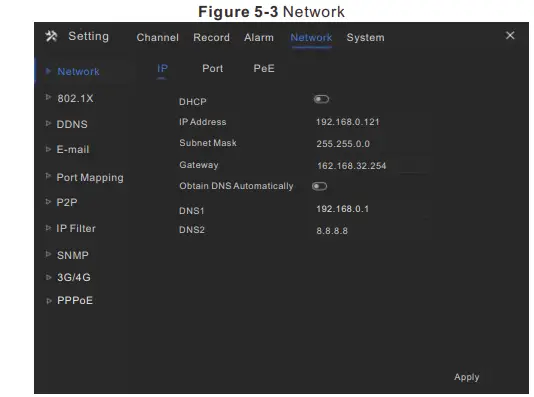The image size is (534, 397).
Task: Click the Figure 5-3 Network caption
Action: point(271,12)
